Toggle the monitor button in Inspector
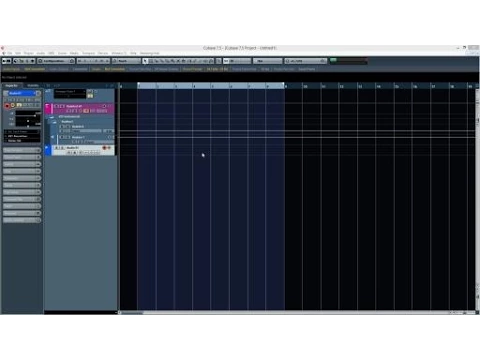The width and height of the screenshot is (480, 360). (x=13, y=105)
